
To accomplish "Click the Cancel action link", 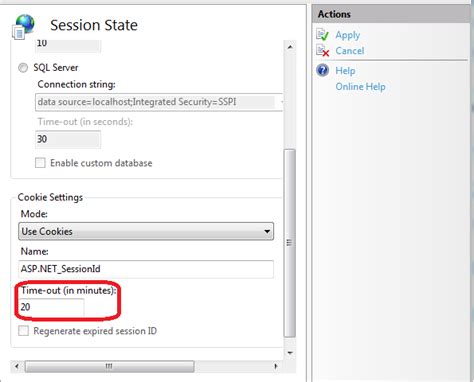I will pos(350,51).
